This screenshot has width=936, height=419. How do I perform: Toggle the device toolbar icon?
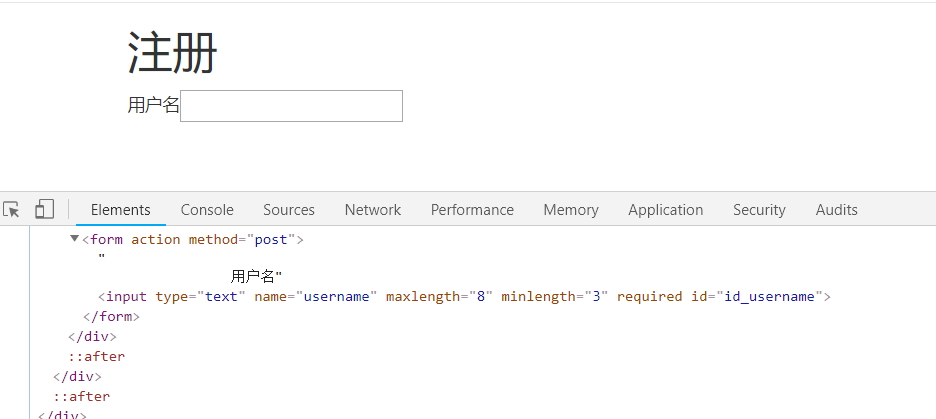click(x=44, y=210)
